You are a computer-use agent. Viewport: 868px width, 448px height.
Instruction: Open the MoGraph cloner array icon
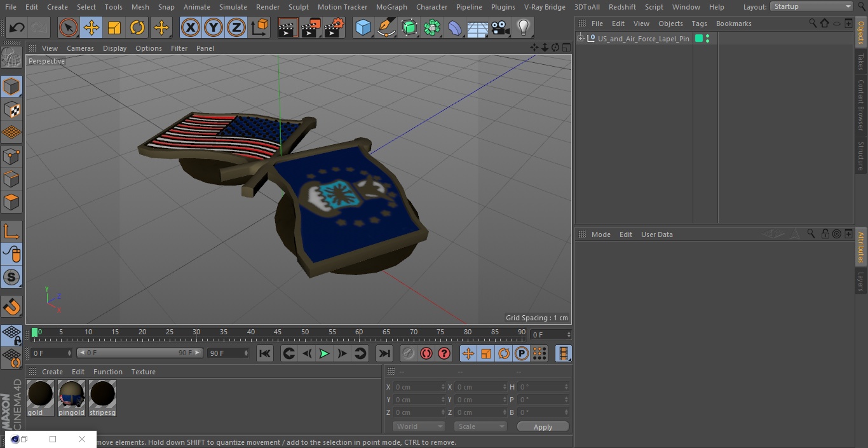[x=432, y=27]
